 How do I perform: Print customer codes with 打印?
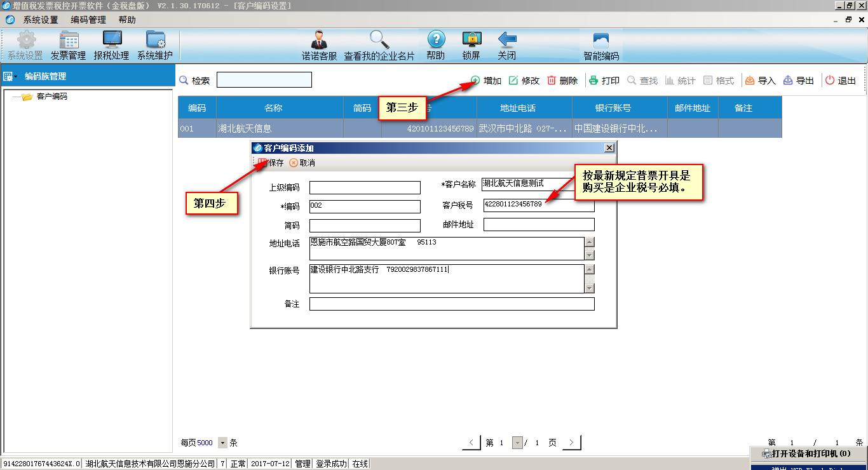(x=602, y=80)
